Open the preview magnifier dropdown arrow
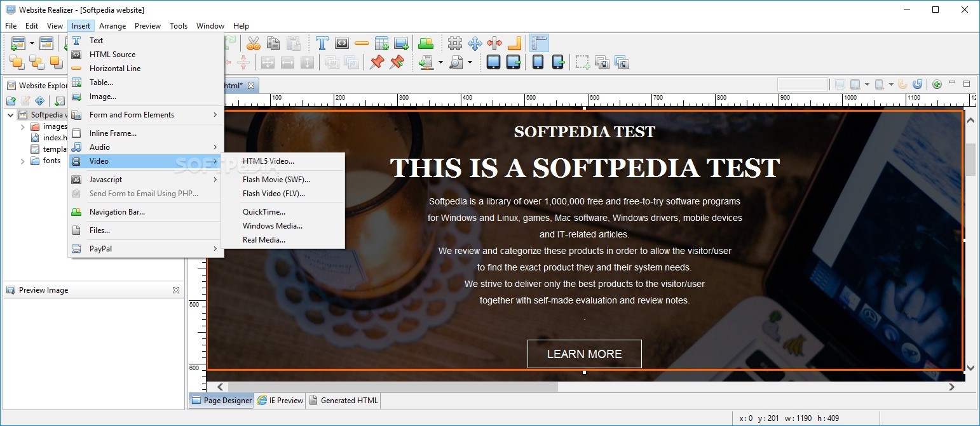 (x=470, y=62)
